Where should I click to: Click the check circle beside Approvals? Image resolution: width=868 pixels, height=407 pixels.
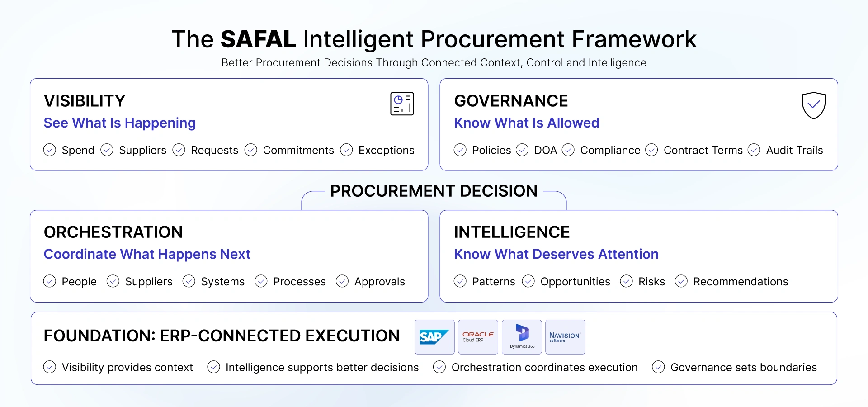click(342, 281)
